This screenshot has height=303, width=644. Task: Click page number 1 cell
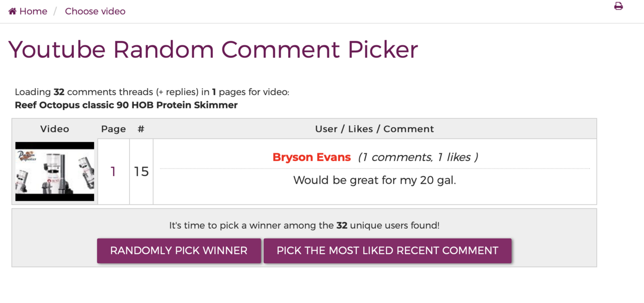tap(113, 172)
